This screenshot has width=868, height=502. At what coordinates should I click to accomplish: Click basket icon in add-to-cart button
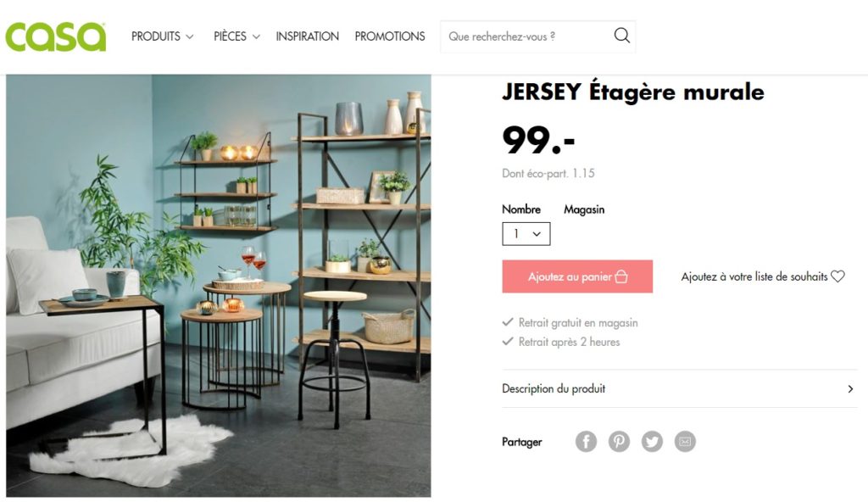click(x=621, y=276)
